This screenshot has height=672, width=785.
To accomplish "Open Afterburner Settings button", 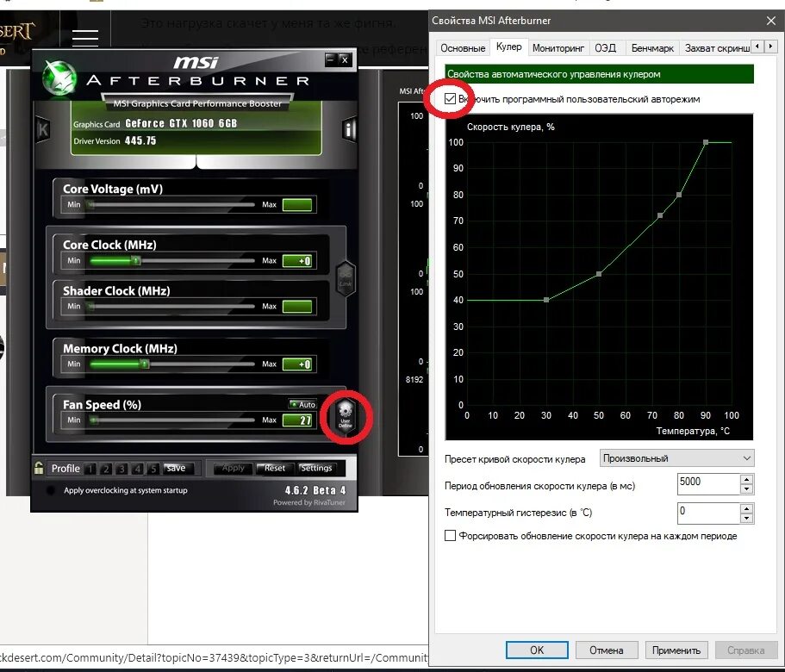I will (x=316, y=469).
